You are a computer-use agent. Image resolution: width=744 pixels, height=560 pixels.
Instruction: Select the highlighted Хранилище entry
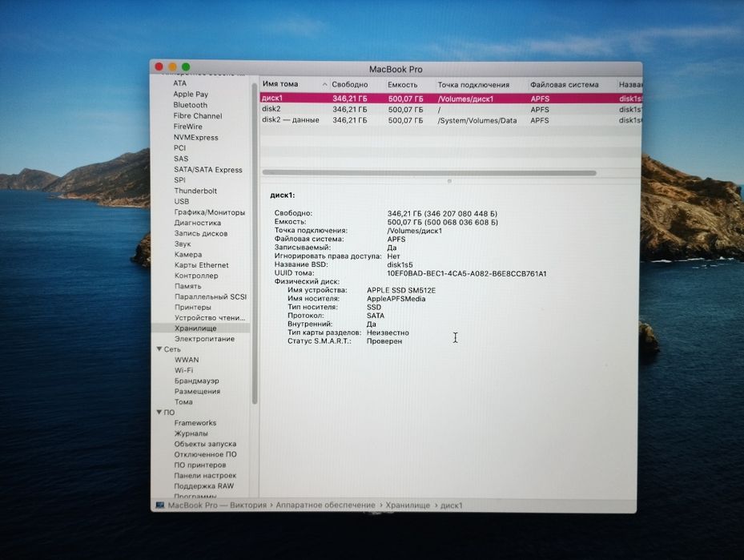tap(201, 328)
